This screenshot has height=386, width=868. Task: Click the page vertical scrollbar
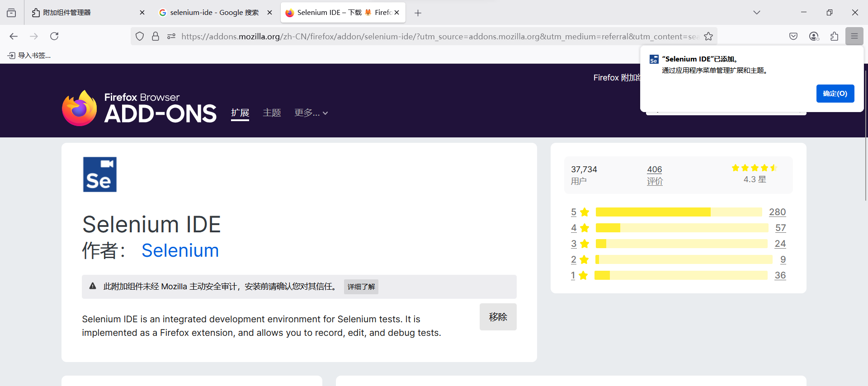point(866,136)
